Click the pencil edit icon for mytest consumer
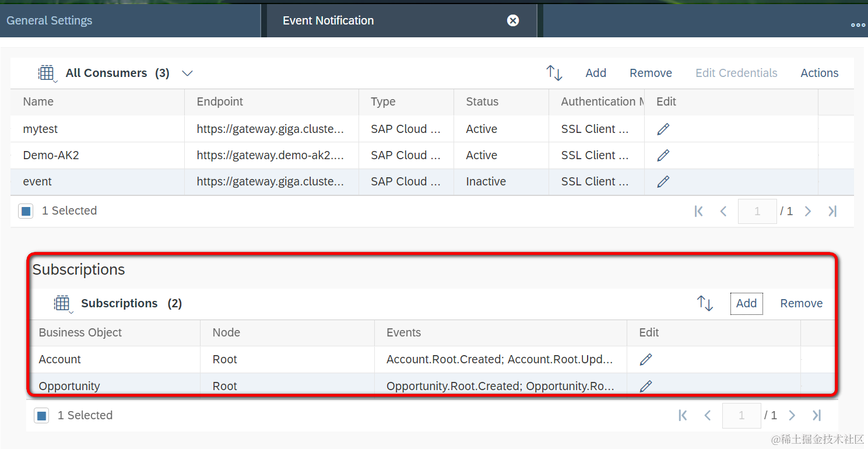 tap(663, 129)
